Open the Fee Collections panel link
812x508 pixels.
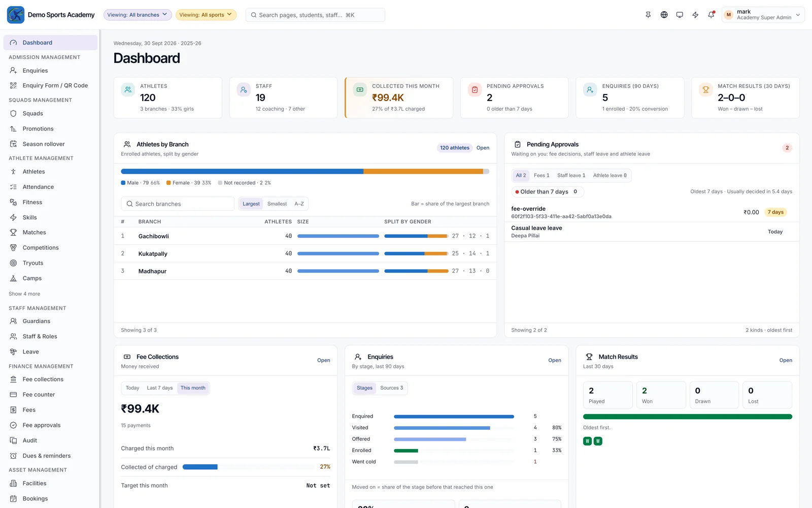[x=324, y=360]
